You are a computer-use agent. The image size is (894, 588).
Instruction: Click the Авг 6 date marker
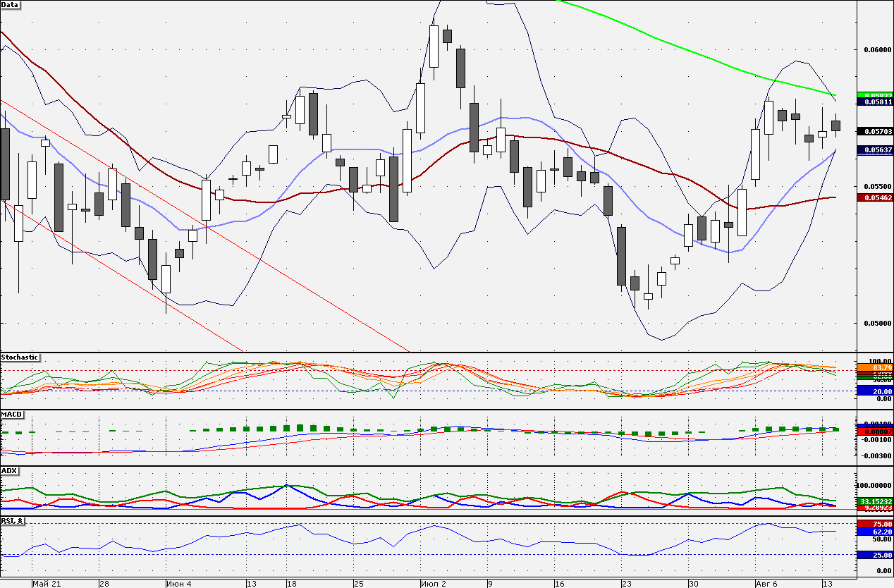pos(768,584)
